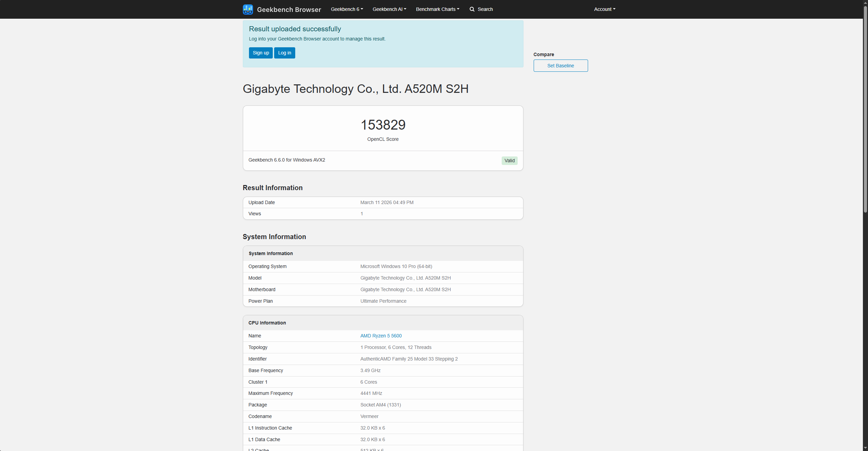Open the Geekbench AI dropdown menu

coord(389,9)
